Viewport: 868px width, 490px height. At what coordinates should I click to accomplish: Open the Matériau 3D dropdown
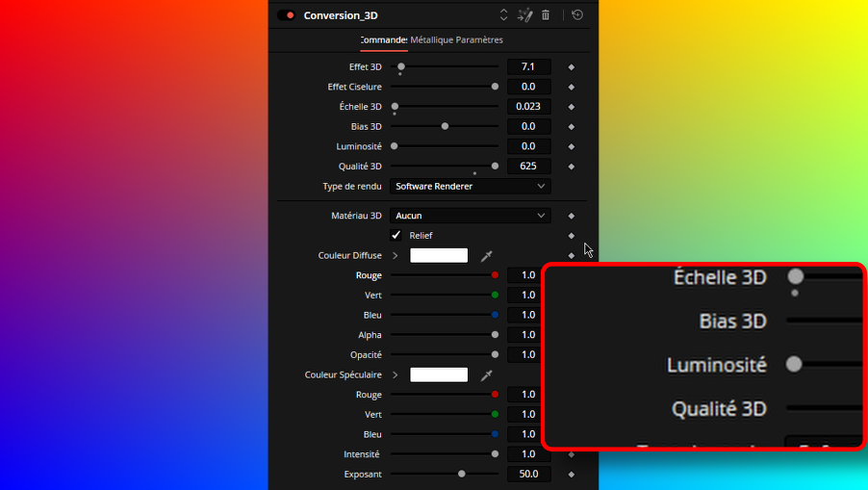(x=472, y=217)
